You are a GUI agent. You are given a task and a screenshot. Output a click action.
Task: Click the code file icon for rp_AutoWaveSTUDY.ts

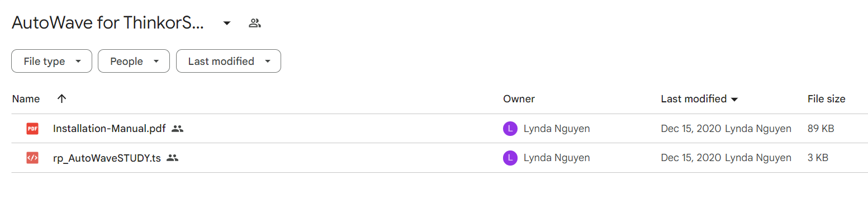click(x=32, y=158)
